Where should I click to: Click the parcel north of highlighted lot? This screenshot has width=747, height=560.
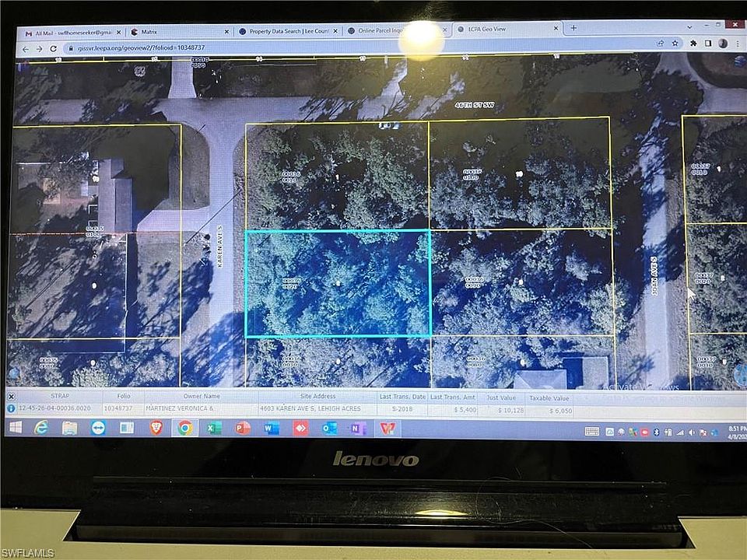(x=337, y=177)
